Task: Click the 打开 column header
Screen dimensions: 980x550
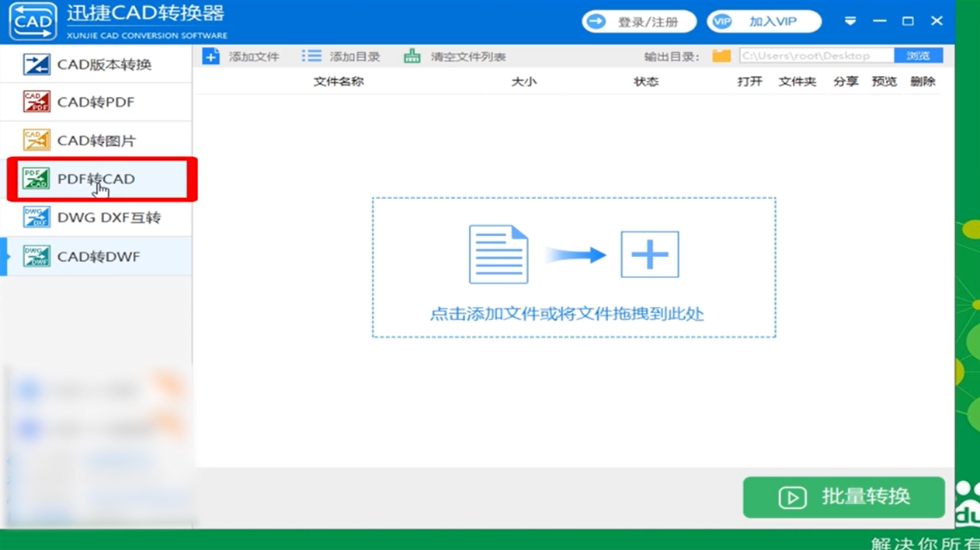Action: pos(750,82)
